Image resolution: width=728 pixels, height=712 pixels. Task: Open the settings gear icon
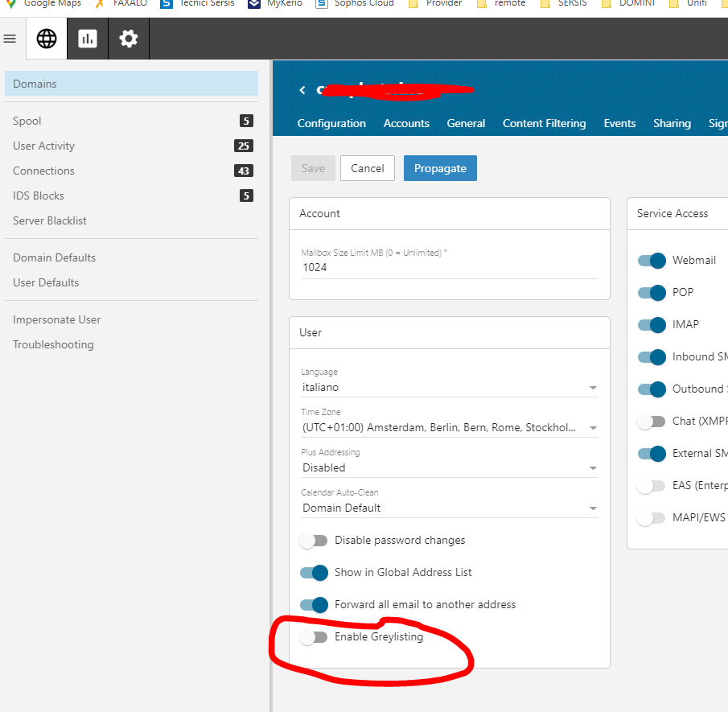pyautogui.click(x=129, y=39)
